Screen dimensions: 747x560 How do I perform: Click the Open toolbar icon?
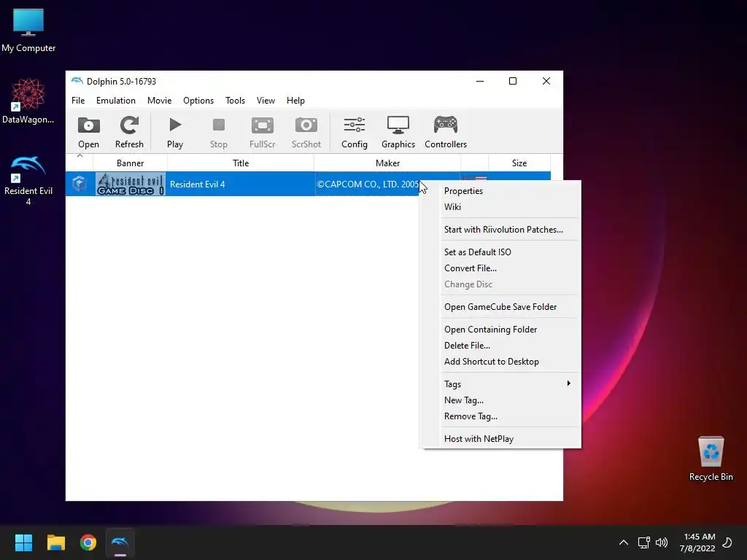(88, 132)
